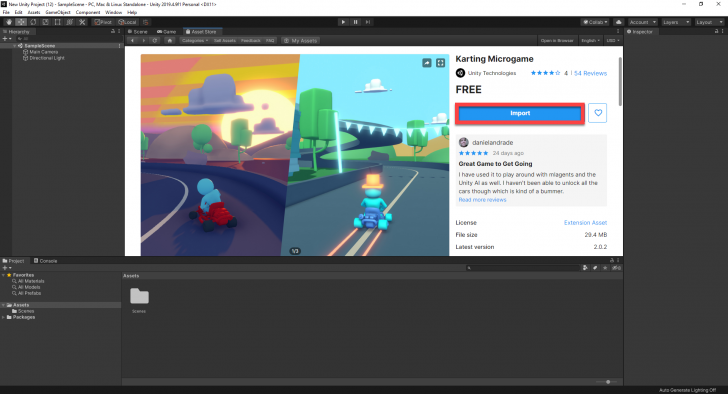
Task: Select the combined Transform tool
Action: 70,22
